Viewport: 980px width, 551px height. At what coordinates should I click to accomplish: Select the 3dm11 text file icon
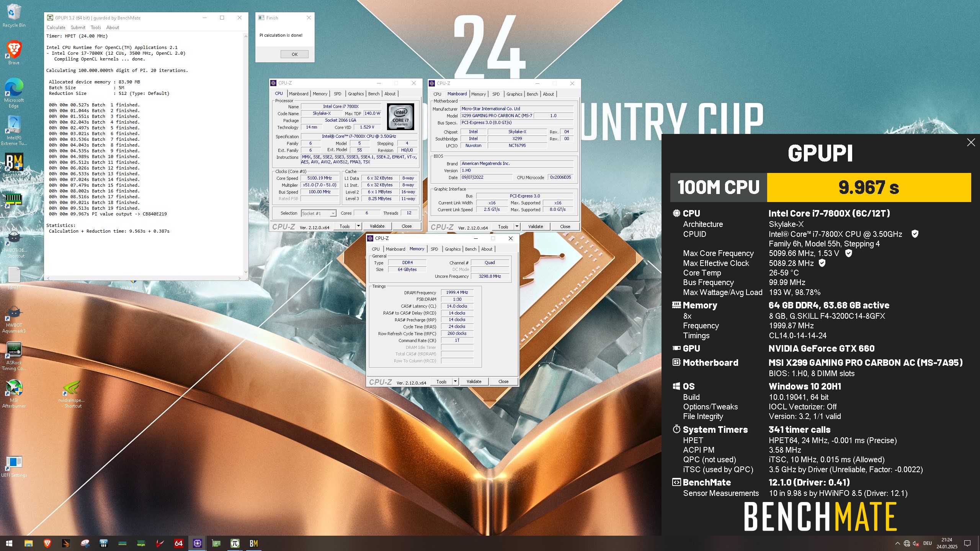click(x=14, y=278)
